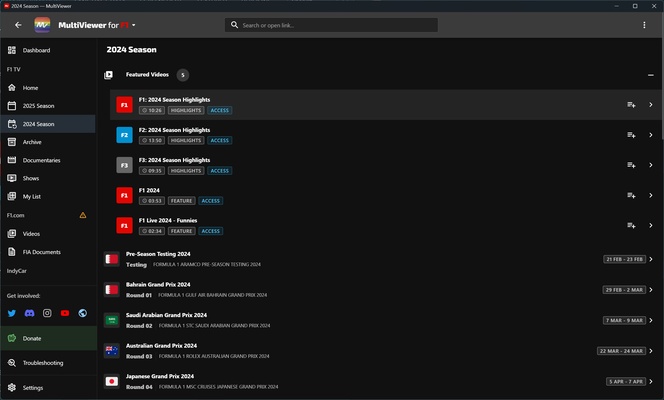Viewport: 664px width, 400px height.
Task: Click the F1 red icon for Season Highlights
Action: coord(124,105)
